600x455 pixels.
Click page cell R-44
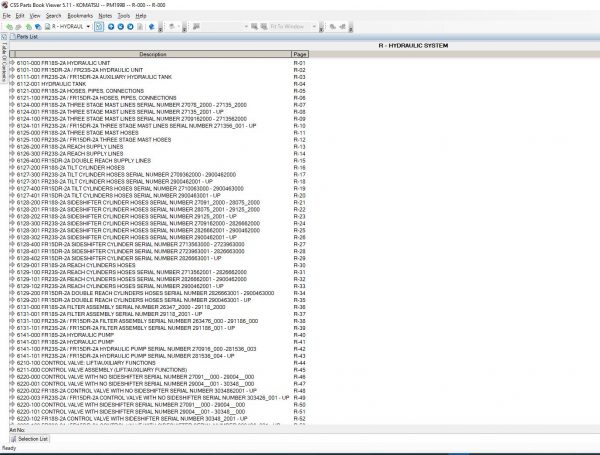[300, 363]
